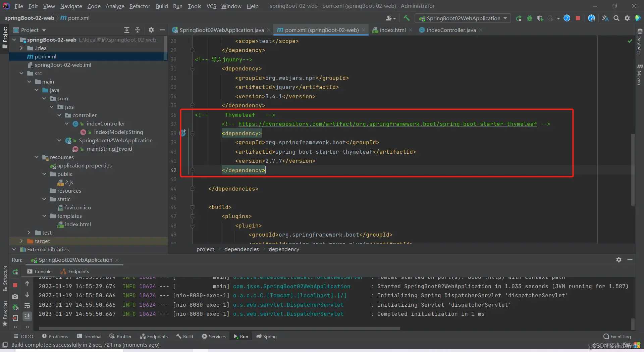This screenshot has width=644, height=352.
Task: Run with Coverage shield icon
Action: (540, 18)
